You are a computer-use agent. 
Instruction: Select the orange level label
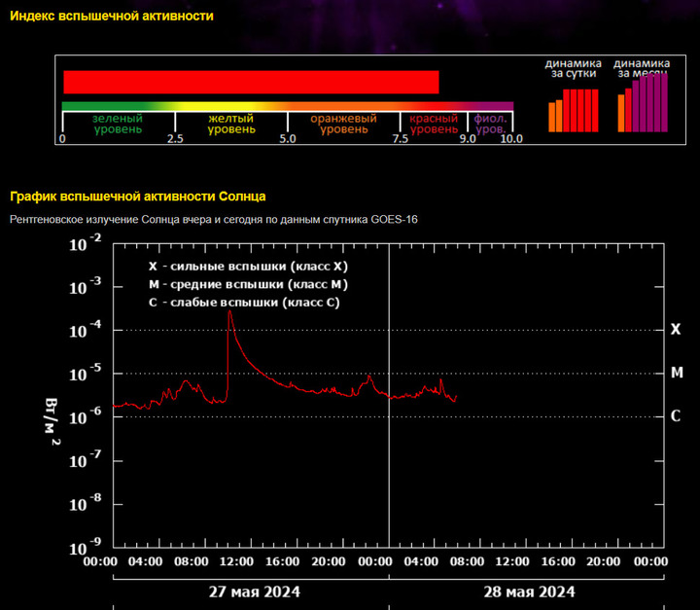(343, 124)
